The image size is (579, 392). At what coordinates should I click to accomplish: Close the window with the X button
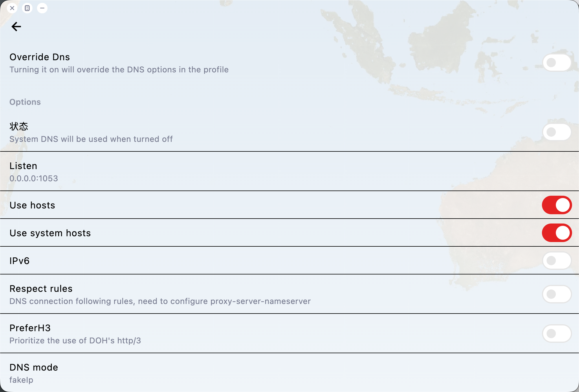12,8
